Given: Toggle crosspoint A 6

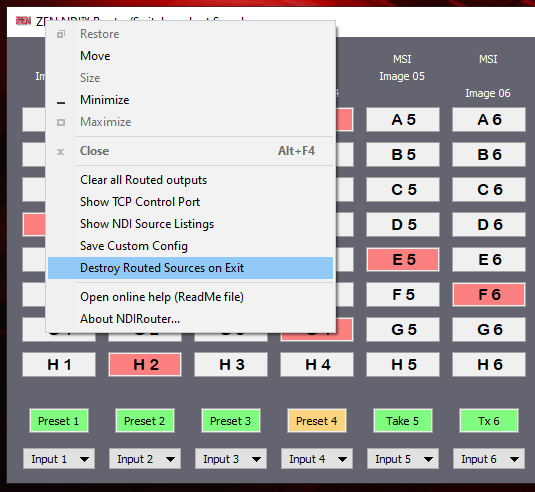Looking at the screenshot, I should point(489,120).
